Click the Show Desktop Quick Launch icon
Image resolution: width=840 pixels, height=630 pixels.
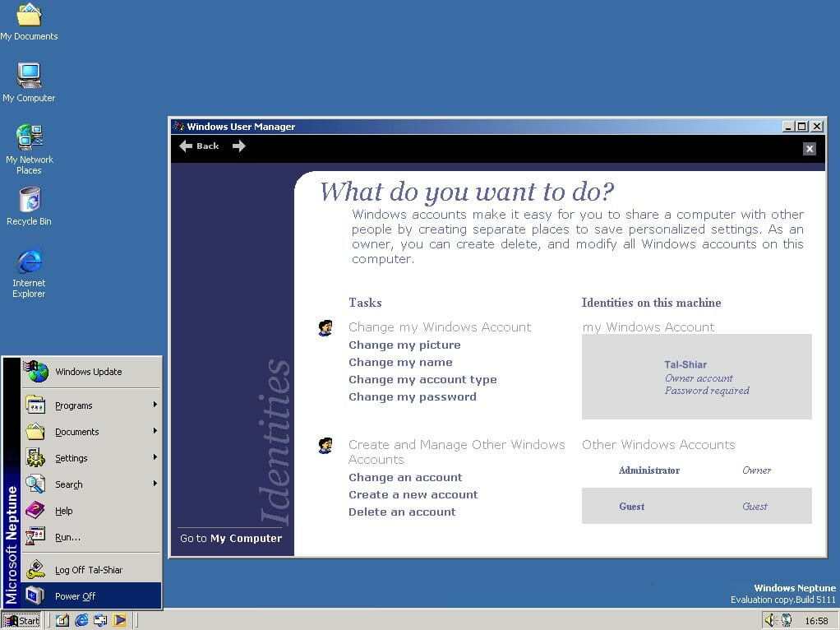pos(62,620)
